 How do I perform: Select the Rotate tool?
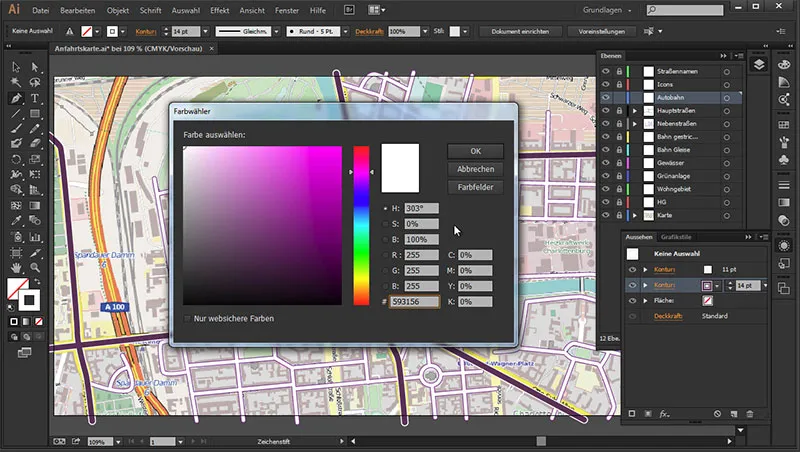[x=16, y=159]
